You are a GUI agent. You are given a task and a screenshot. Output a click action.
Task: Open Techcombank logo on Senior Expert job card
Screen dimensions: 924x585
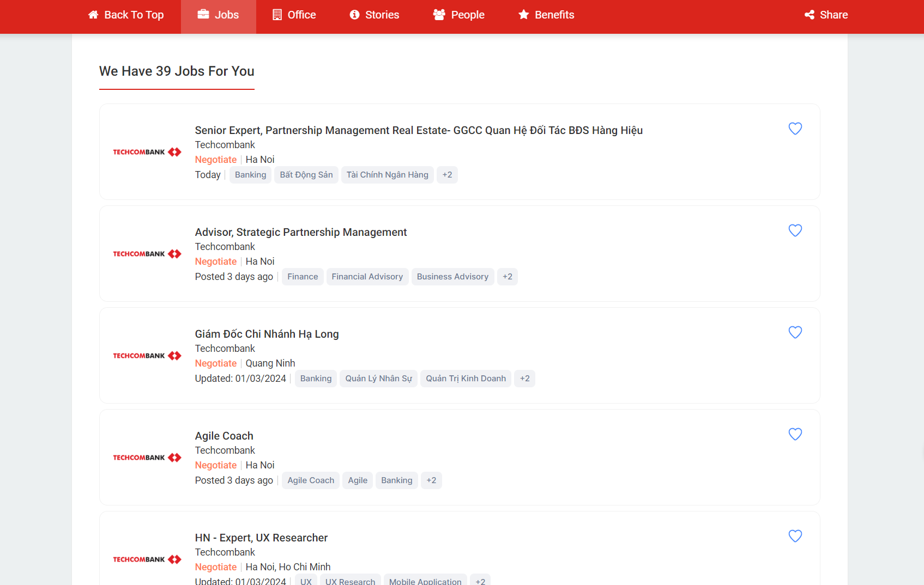147,152
